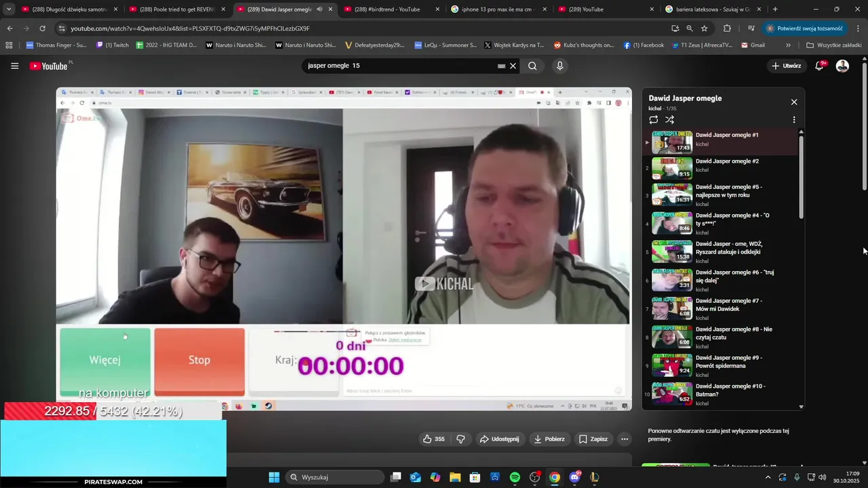Like the video with thumbs up

(433, 439)
